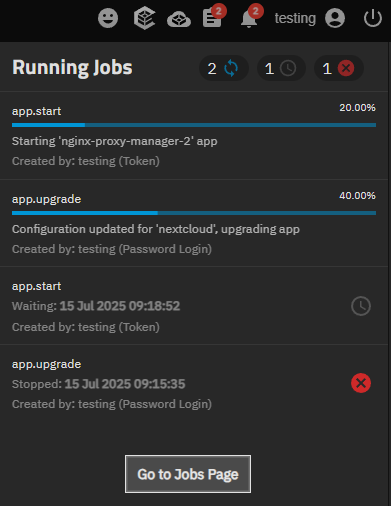Filter jobs by running count chip
Screen dimensions: 391x506
click(224, 68)
